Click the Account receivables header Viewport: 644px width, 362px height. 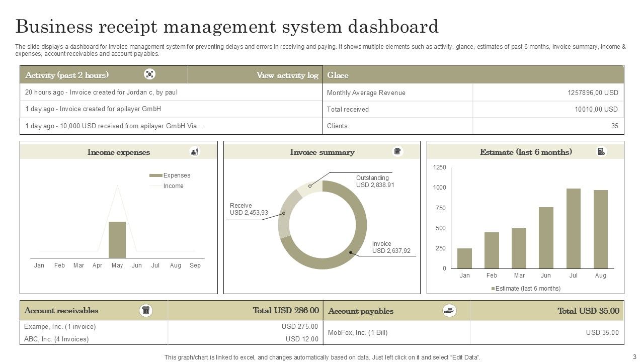click(x=61, y=311)
